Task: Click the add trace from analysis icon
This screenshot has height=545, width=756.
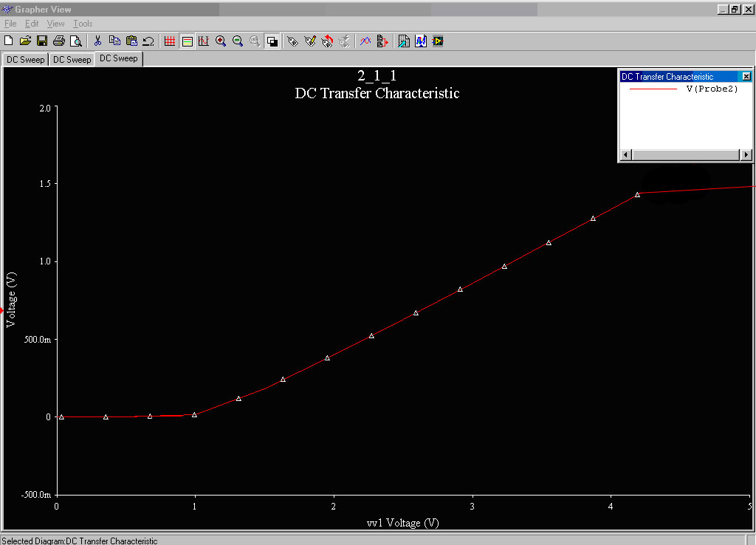Action: 382,41
